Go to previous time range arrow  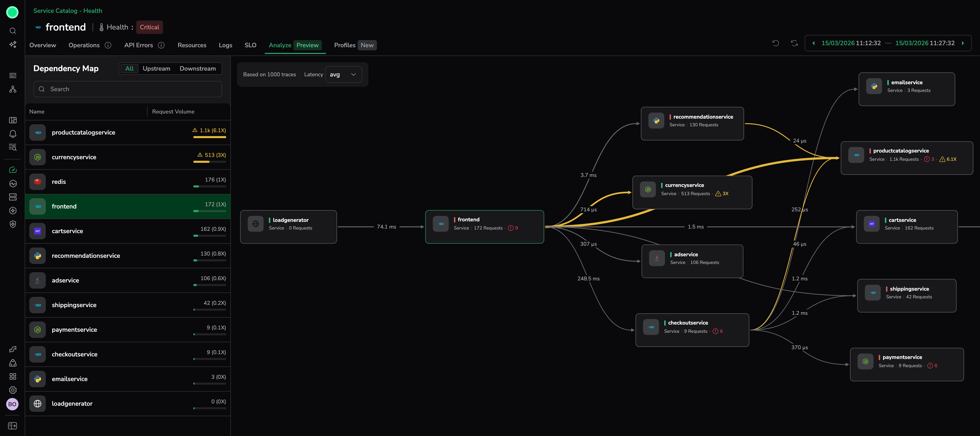[813, 43]
